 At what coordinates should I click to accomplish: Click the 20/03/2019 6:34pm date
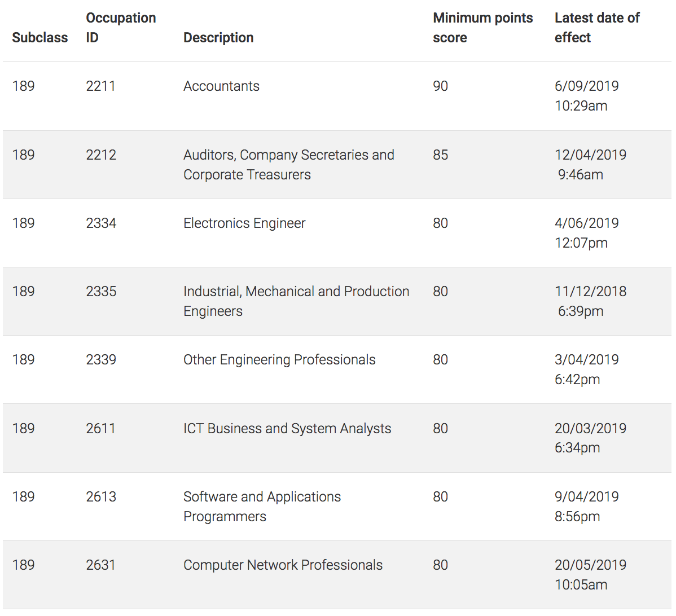(590, 438)
